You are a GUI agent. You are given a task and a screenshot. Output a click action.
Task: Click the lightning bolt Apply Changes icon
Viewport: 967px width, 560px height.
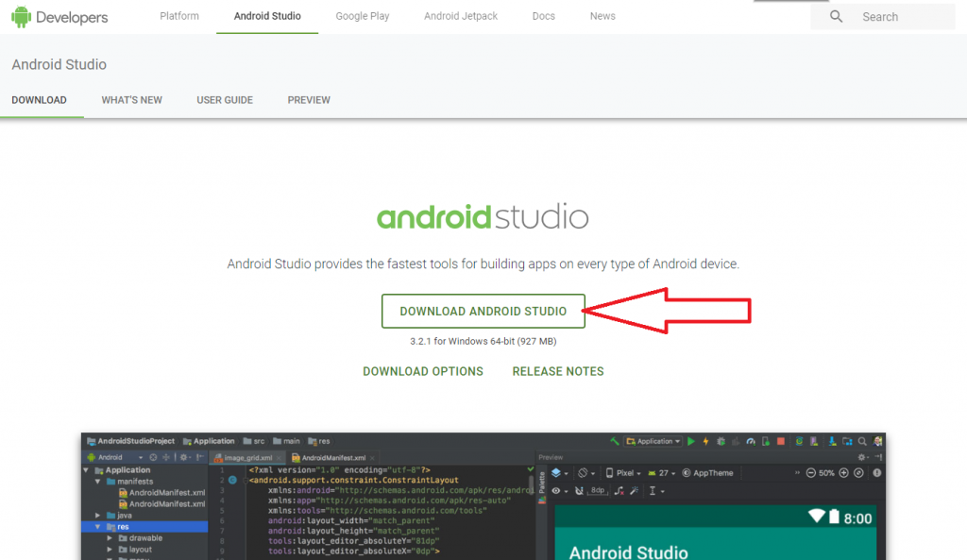705,441
